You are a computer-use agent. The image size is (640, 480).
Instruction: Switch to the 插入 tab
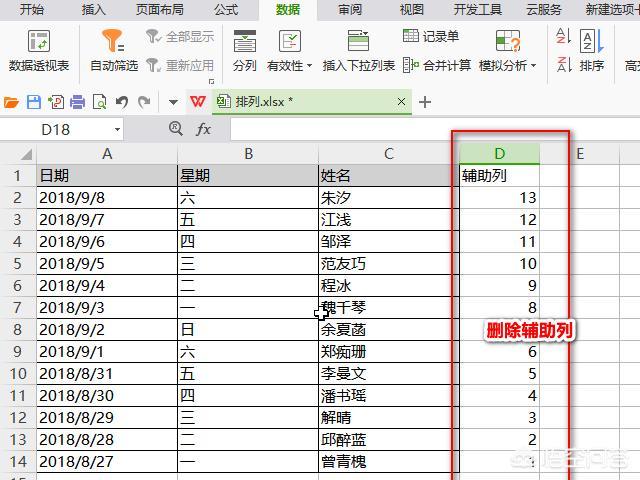[93, 9]
